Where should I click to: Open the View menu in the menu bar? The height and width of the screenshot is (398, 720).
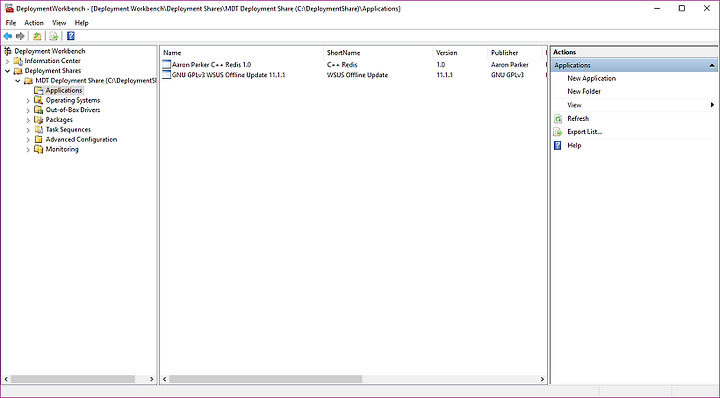click(59, 22)
